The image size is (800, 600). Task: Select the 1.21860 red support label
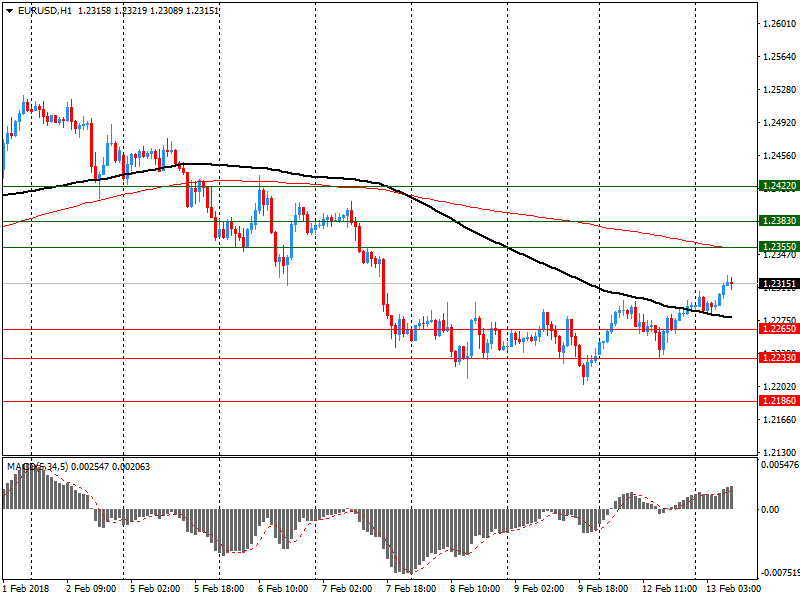[x=778, y=401]
